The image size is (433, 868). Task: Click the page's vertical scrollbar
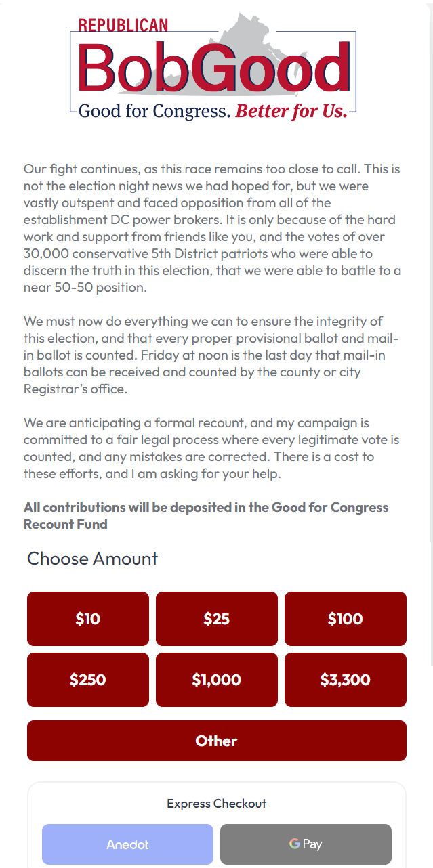(430, 339)
